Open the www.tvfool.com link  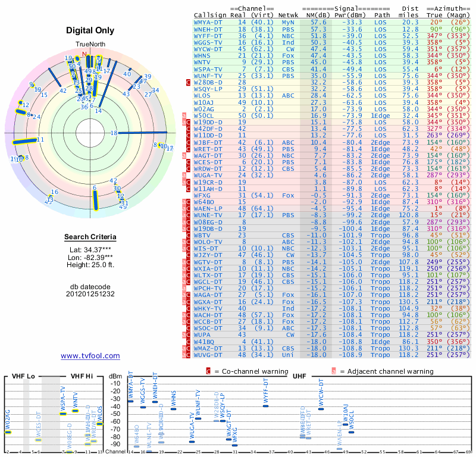click(x=90, y=356)
